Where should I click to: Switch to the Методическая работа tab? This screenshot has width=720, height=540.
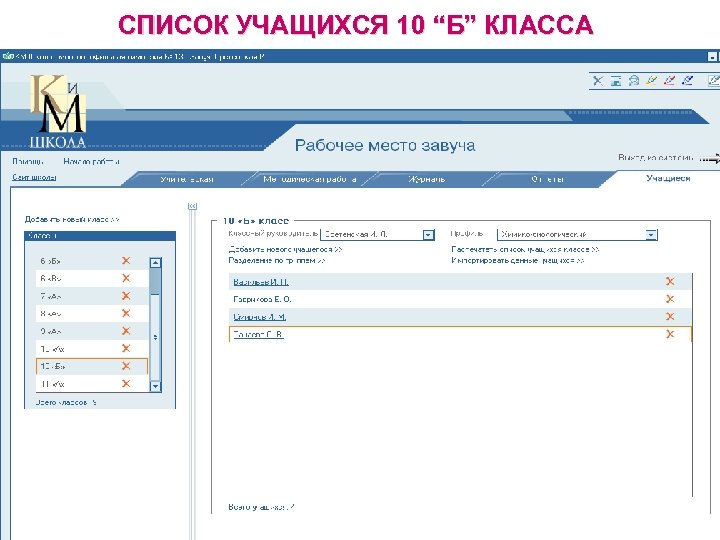point(310,179)
